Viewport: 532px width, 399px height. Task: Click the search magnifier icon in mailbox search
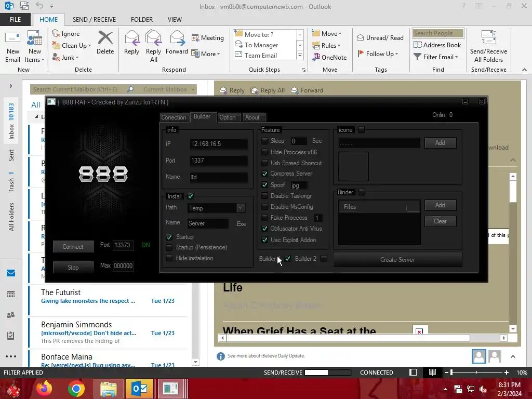click(130, 89)
